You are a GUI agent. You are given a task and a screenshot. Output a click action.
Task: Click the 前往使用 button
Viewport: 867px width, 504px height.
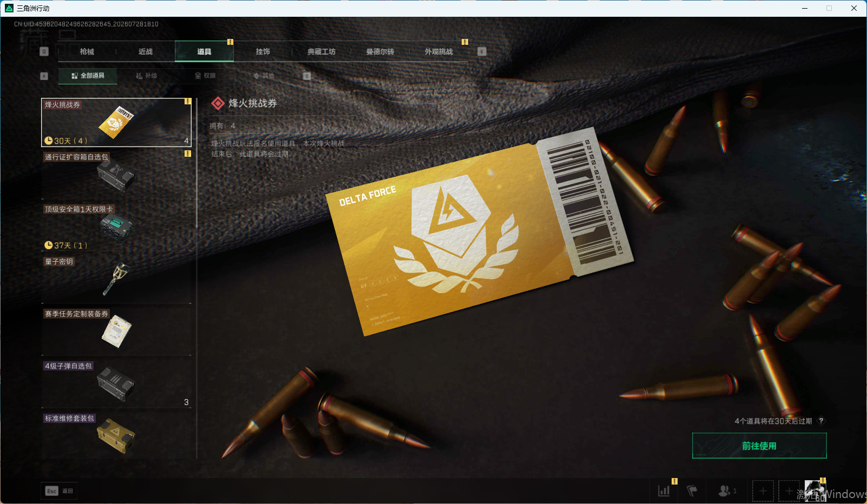[759, 446]
